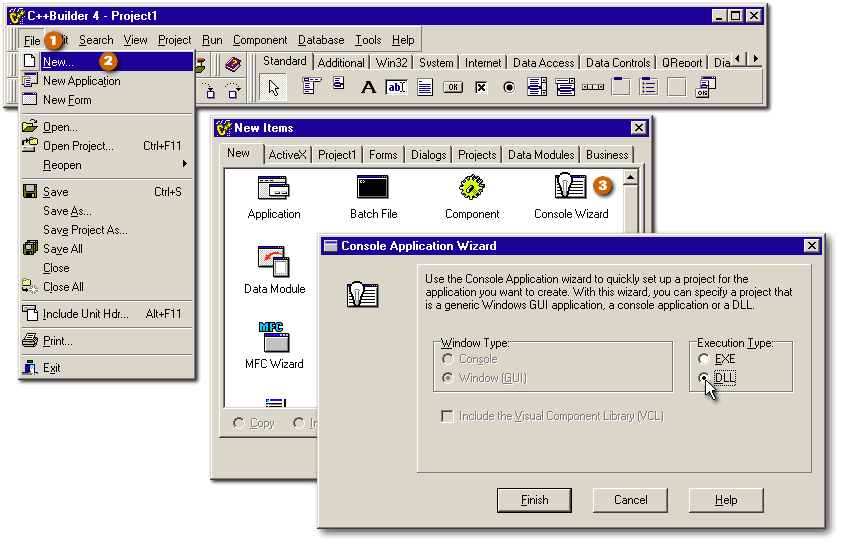The height and width of the screenshot is (544, 841).
Task: Show more component palette tabs (right arrow)
Action: tap(755, 58)
